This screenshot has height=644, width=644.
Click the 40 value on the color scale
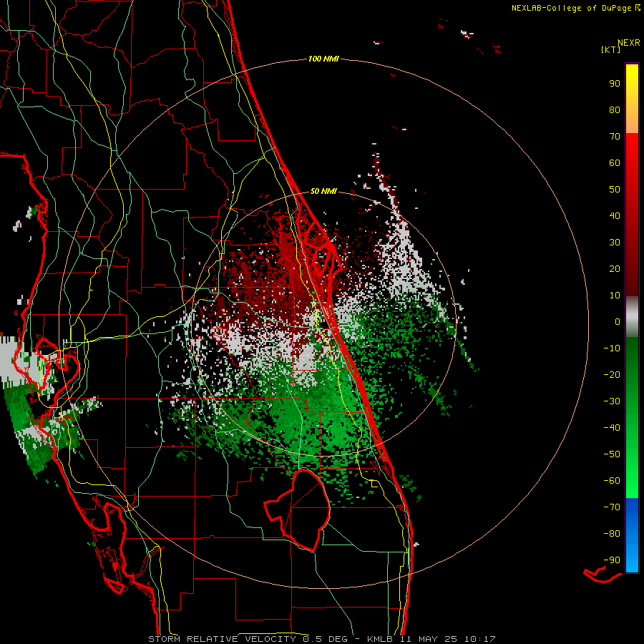tap(615, 215)
